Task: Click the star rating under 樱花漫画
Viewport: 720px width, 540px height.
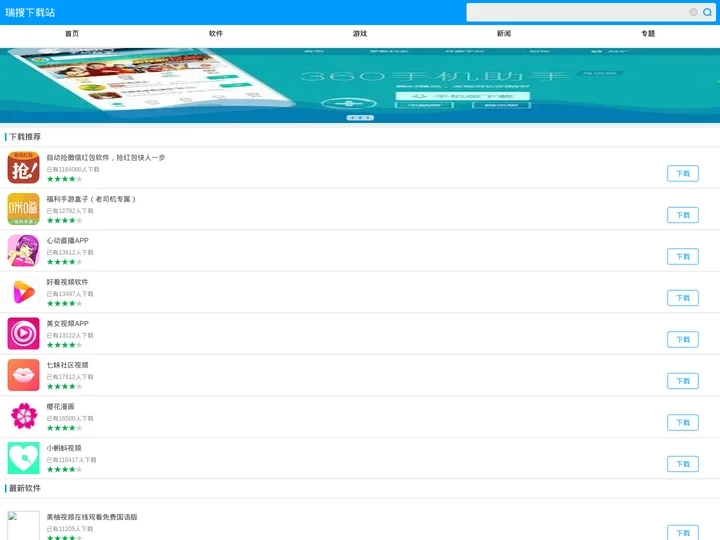Action: pos(64,428)
